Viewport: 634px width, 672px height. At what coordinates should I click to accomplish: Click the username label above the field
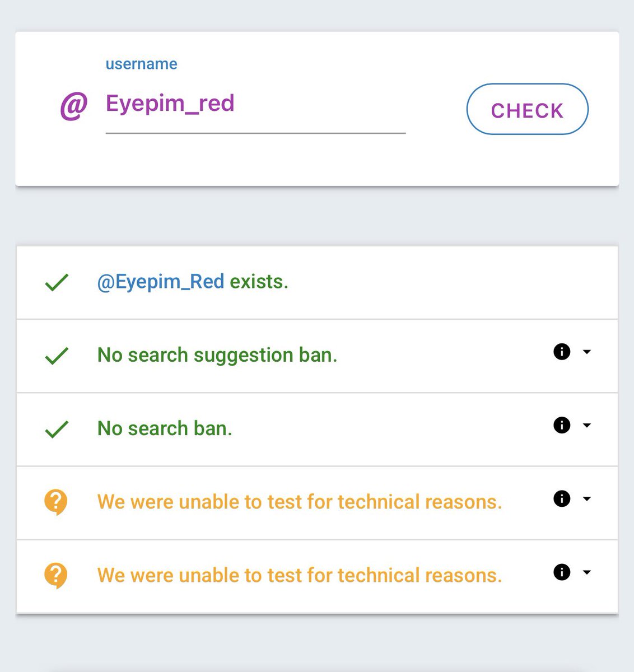pyautogui.click(x=141, y=64)
